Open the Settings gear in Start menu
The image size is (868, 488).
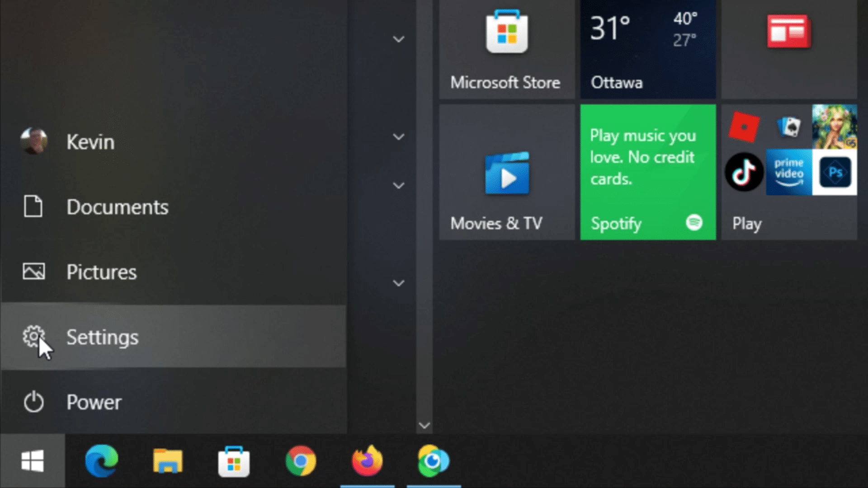[x=33, y=337]
